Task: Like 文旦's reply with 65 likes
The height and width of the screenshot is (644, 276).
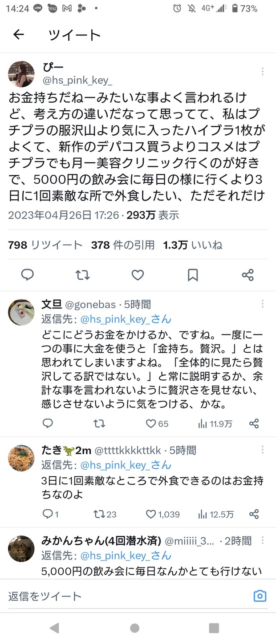Action: tap(152, 423)
